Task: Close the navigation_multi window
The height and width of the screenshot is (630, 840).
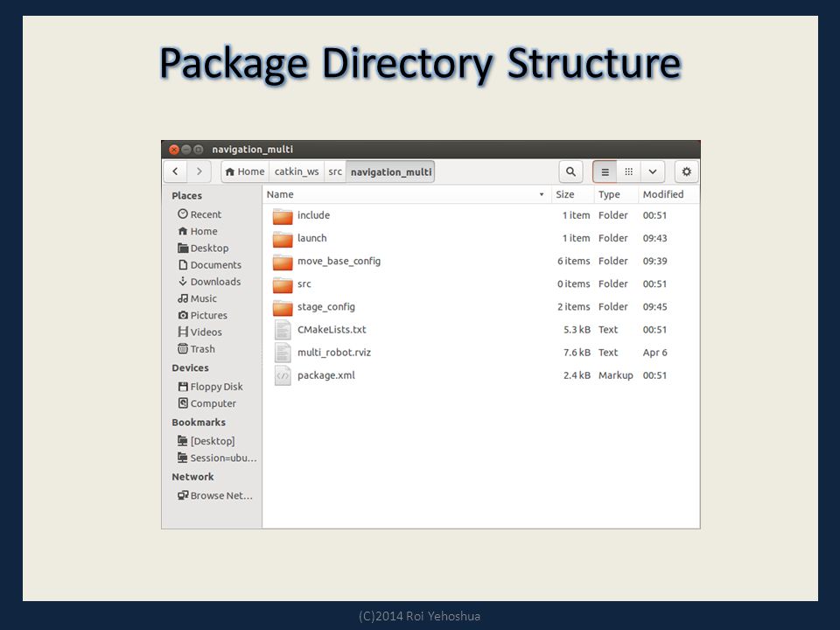Action: 173,150
